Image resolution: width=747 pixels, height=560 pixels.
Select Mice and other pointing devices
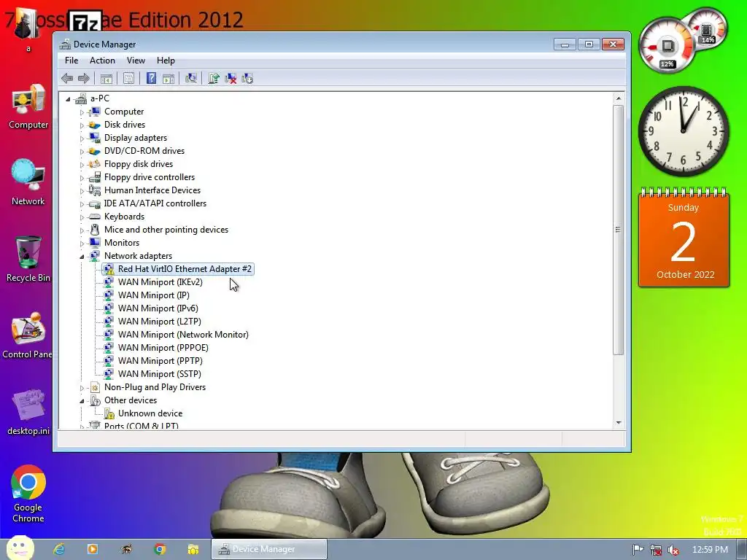[x=166, y=230]
